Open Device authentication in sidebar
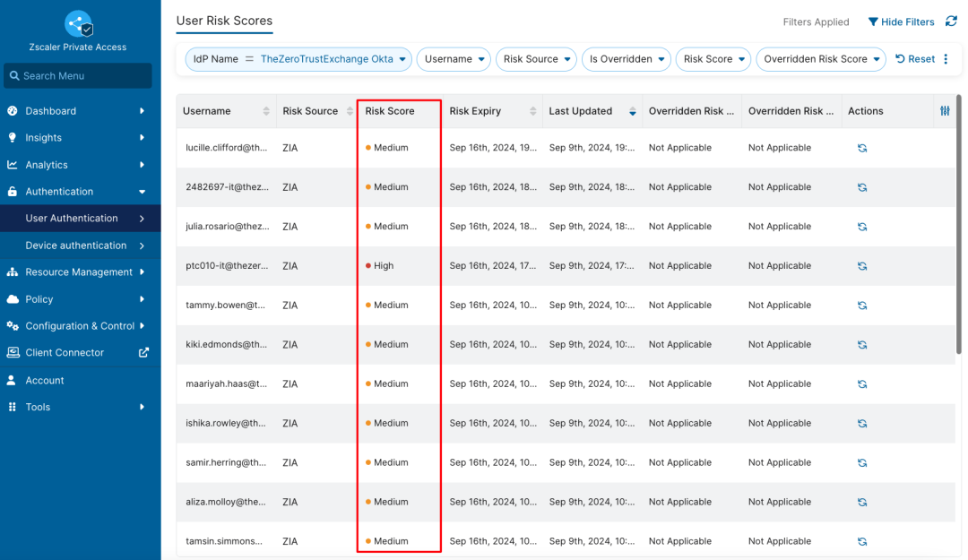 pyautogui.click(x=76, y=246)
